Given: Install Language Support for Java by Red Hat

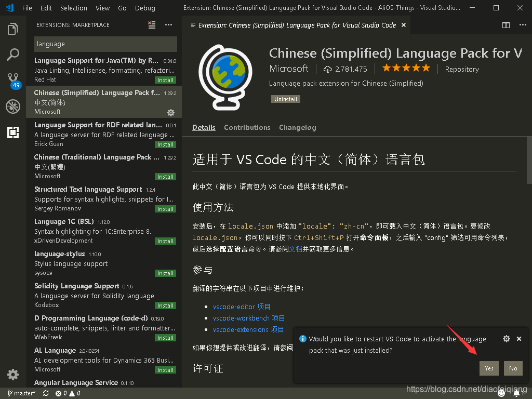Looking at the screenshot, I should click(x=165, y=80).
